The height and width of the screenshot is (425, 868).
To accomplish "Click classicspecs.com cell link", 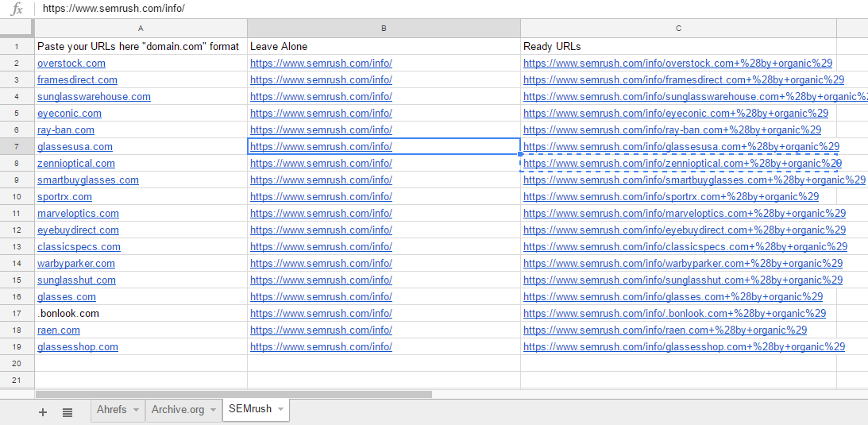I will coord(79,247).
